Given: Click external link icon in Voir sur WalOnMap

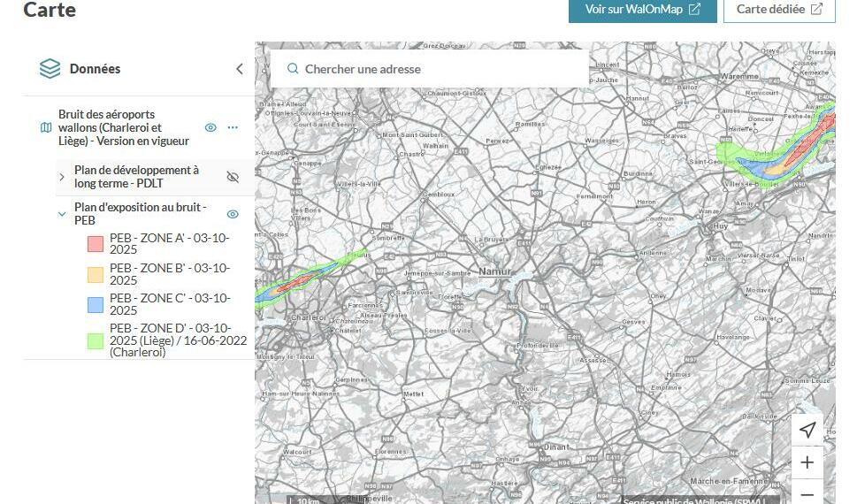Looking at the screenshot, I should pos(694,10).
